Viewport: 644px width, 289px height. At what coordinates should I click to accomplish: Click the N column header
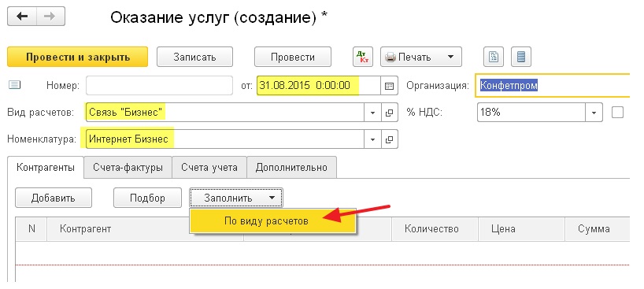31,229
